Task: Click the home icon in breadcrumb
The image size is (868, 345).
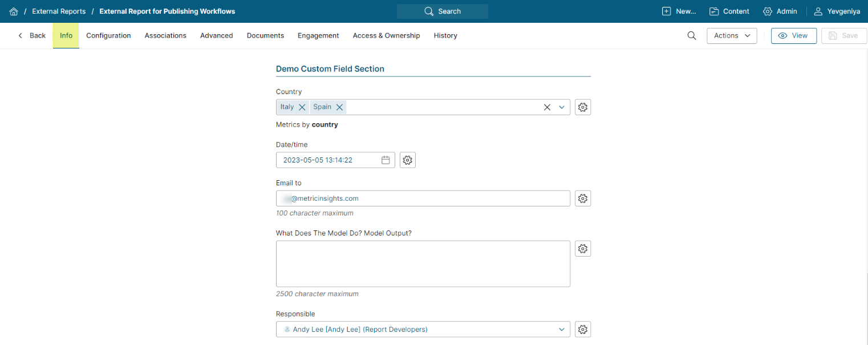Action: 14,11
